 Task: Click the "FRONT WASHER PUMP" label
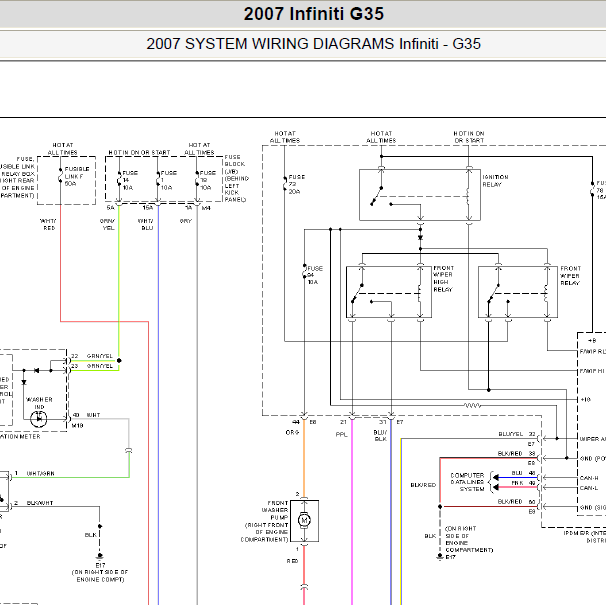tap(275, 510)
